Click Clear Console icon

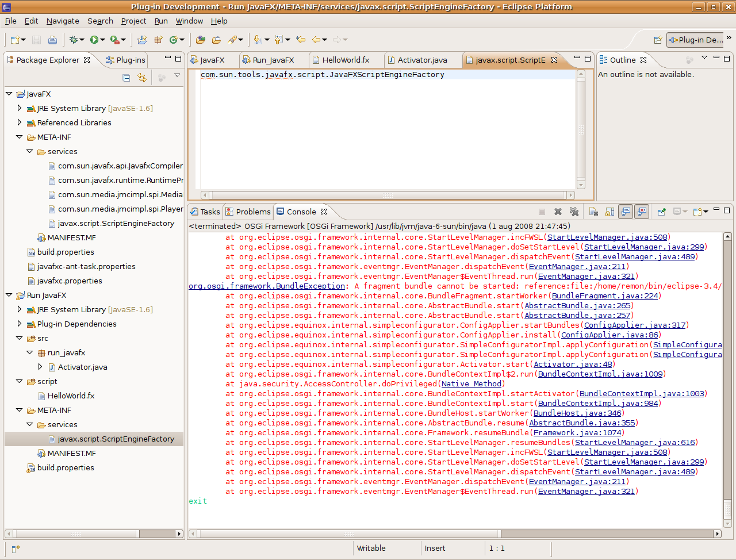[594, 212]
